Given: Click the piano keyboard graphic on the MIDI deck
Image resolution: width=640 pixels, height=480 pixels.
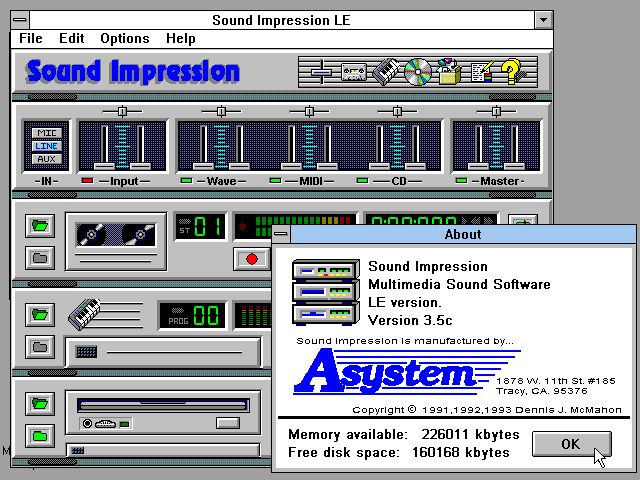Looking at the screenshot, I should pyautogui.click(x=84, y=314).
